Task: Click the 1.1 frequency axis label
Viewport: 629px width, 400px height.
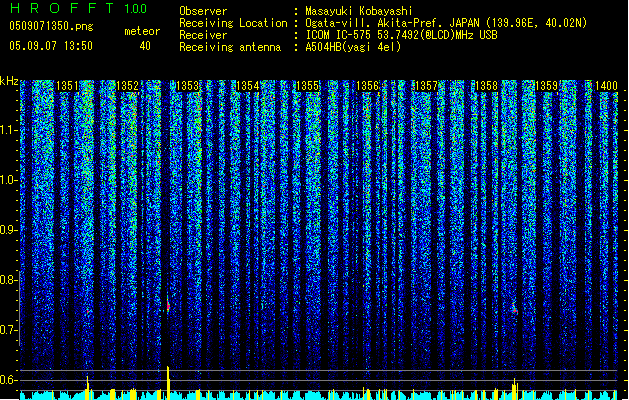Action: coord(9,130)
